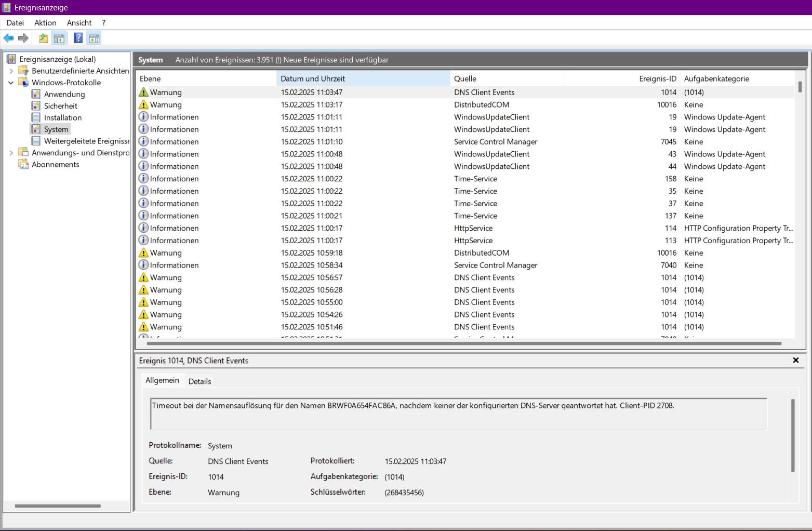Open the Aktion menu
The height and width of the screenshot is (531, 812).
[x=45, y=23]
